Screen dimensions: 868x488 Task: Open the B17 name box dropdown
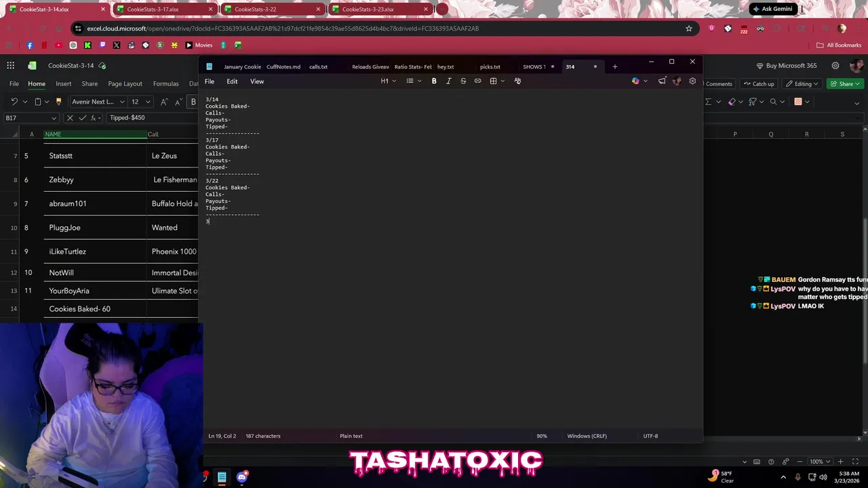point(54,118)
